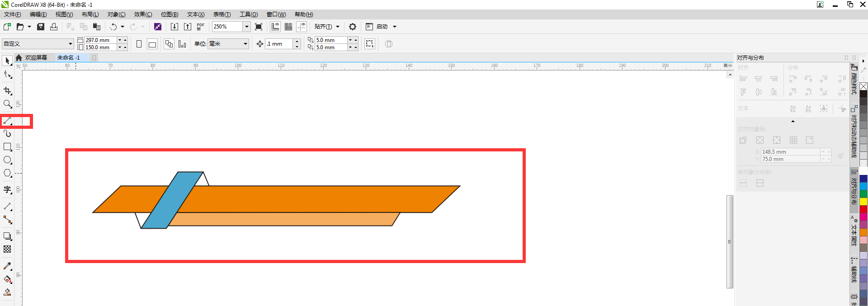Open Options with the gear icon
The height and width of the screenshot is (306, 868).
(x=353, y=27)
